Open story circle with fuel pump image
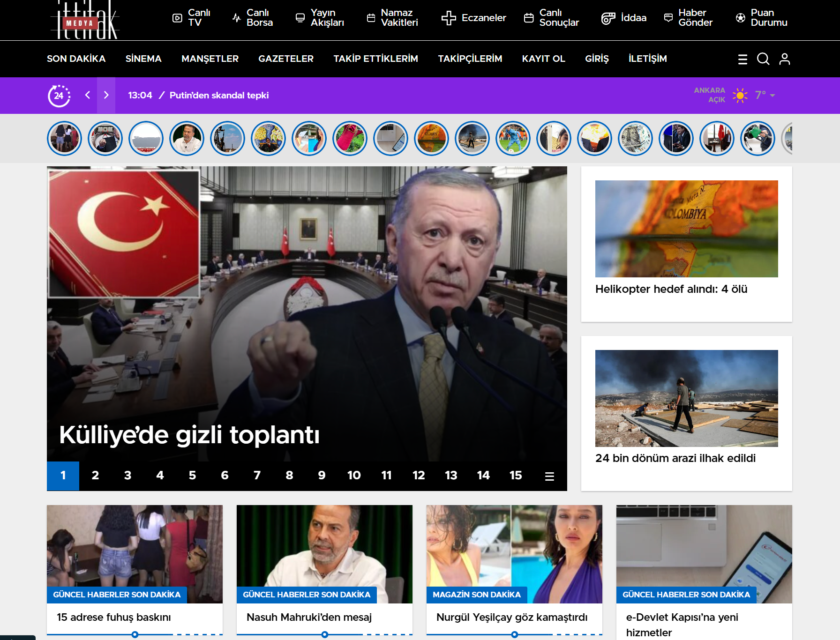This screenshot has height=640, width=840. click(x=757, y=138)
